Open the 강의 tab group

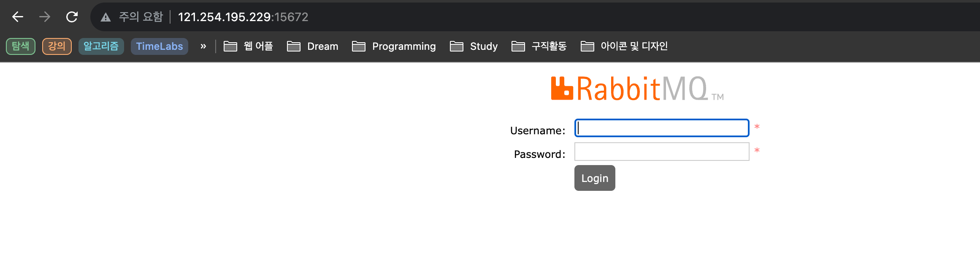click(57, 46)
